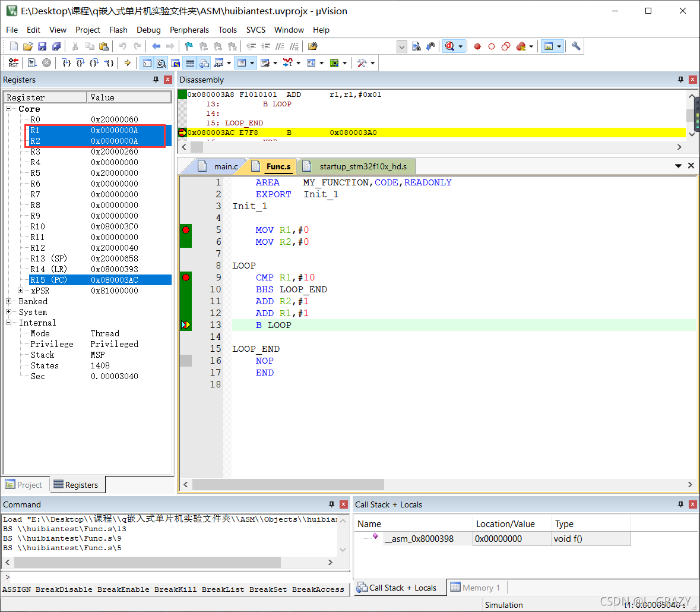Switch to the startup_stm32f10x_hd.s tab

tap(357, 166)
